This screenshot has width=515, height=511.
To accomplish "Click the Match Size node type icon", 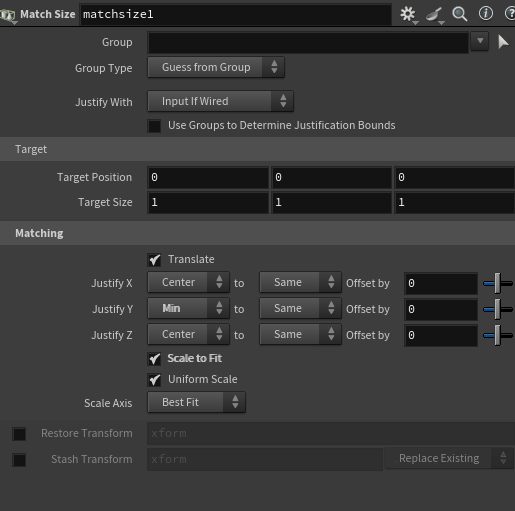I will [x=8, y=15].
